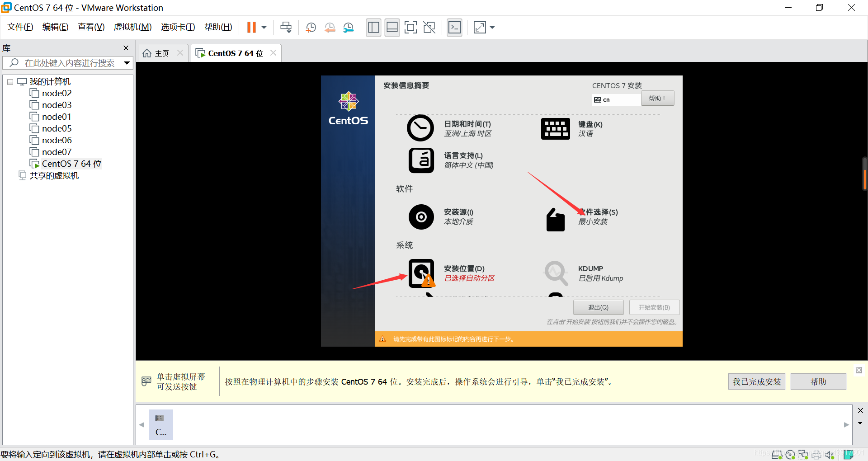Click the 最小安装 software selection text
The width and height of the screenshot is (868, 461).
[593, 222]
